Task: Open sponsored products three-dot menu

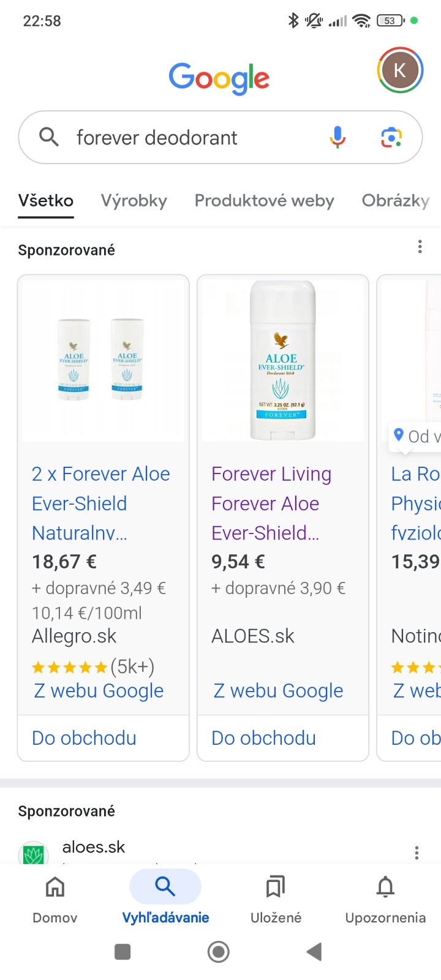Action: (420, 247)
